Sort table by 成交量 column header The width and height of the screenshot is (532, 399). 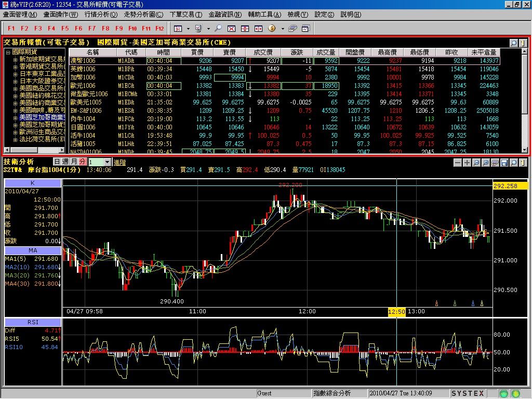(326, 52)
